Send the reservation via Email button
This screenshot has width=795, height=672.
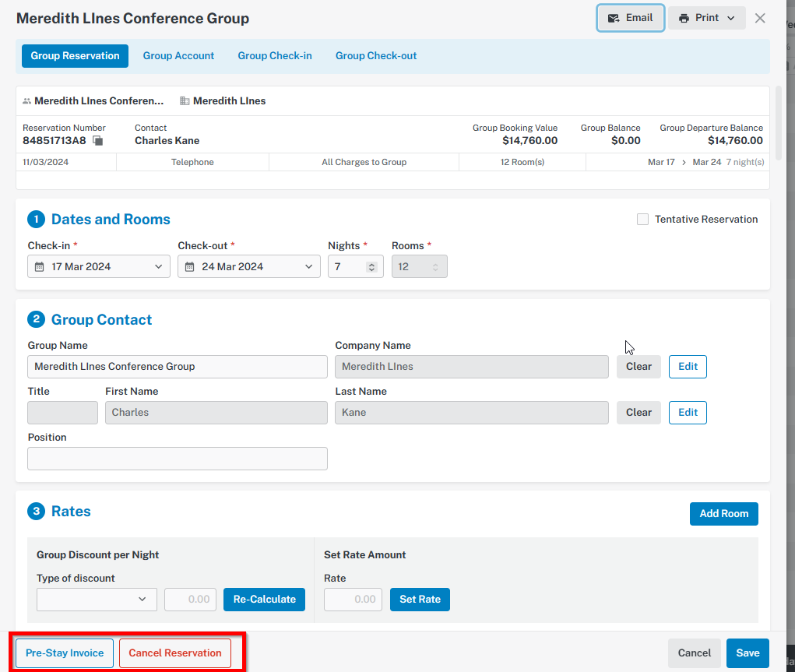(630, 18)
